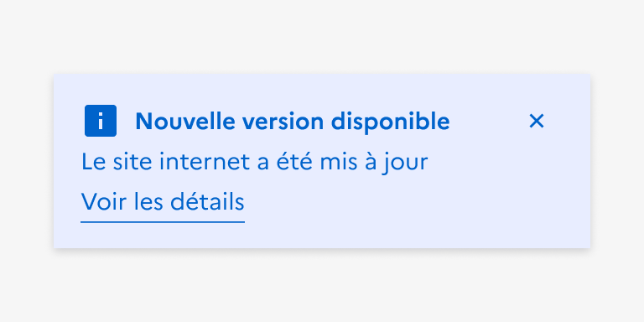Click 'mis à jour' in the message
The width and height of the screenshot is (644, 322).
374,162
